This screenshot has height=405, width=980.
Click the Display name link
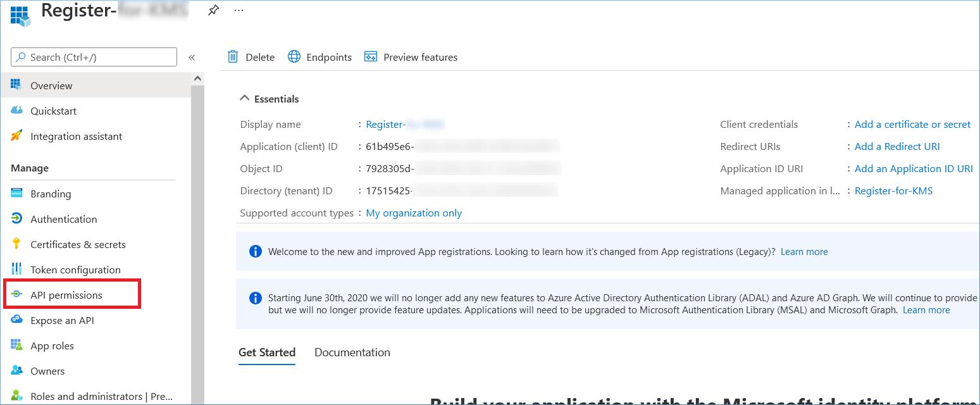405,125
